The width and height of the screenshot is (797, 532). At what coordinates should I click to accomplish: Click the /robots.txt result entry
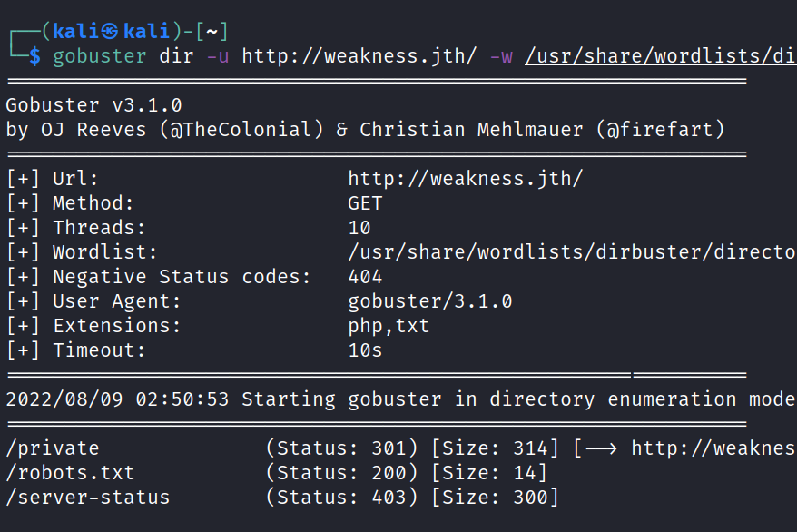[x=70, y=472]
